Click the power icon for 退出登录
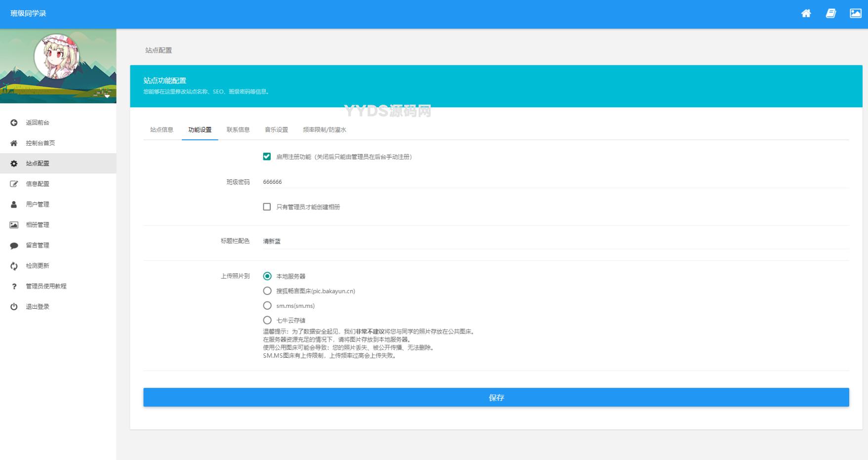Viewport: 868px width, 460px height. coord(14,307)
